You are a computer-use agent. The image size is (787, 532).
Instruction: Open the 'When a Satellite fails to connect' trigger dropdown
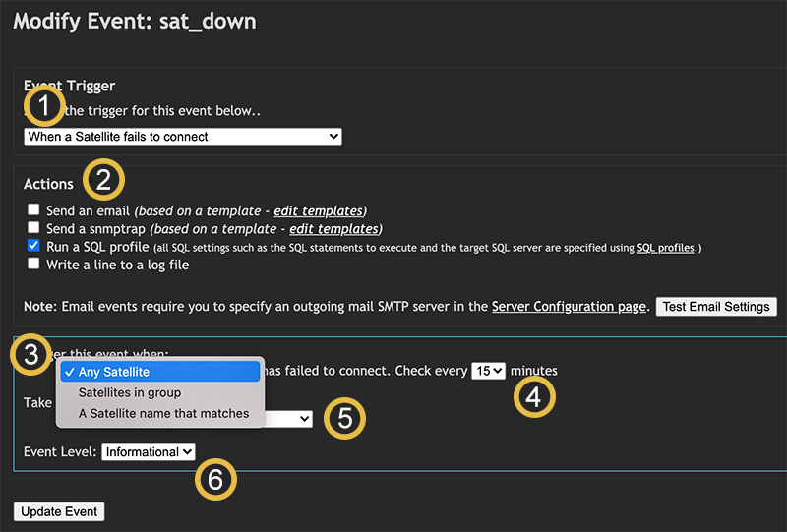pyautogui.click(x=183, y=137)
